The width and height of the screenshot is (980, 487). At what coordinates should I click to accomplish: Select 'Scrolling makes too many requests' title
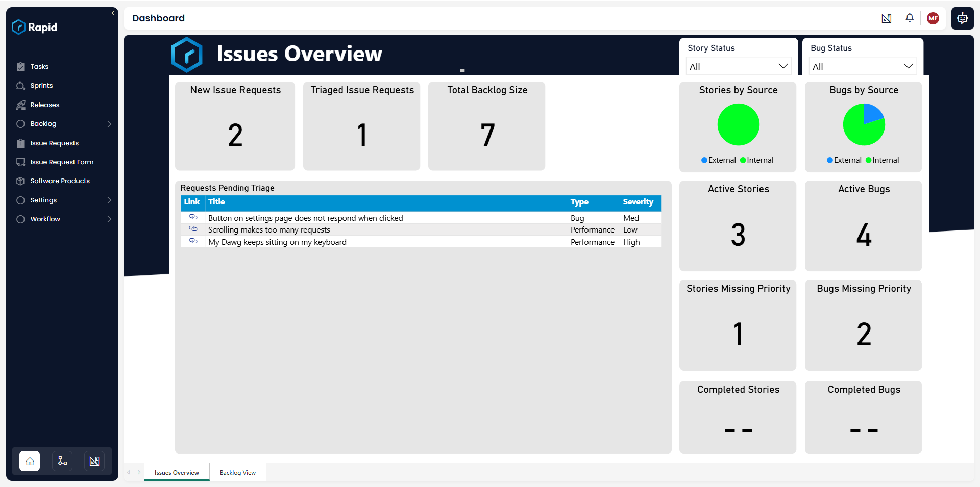(269, 230)
